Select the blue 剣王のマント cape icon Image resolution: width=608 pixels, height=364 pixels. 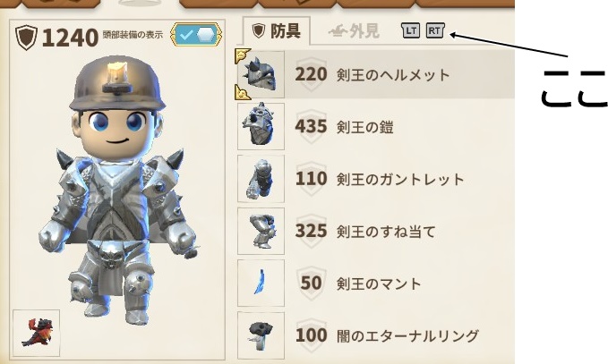[261, 284]
